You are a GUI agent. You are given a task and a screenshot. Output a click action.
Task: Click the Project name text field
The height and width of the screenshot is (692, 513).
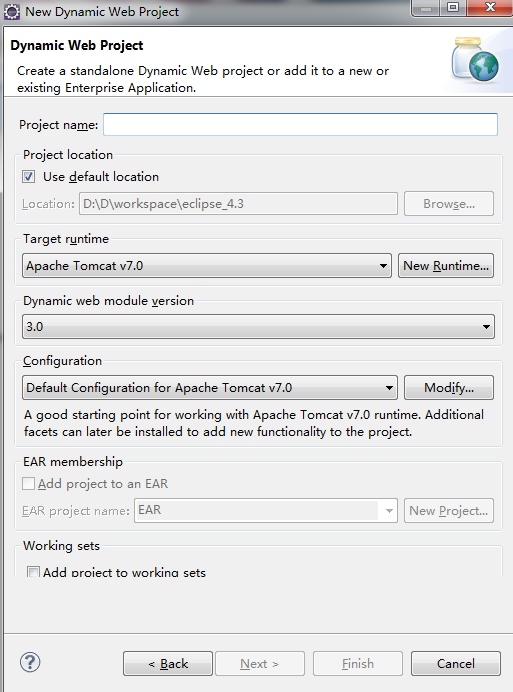coord(301,124)
